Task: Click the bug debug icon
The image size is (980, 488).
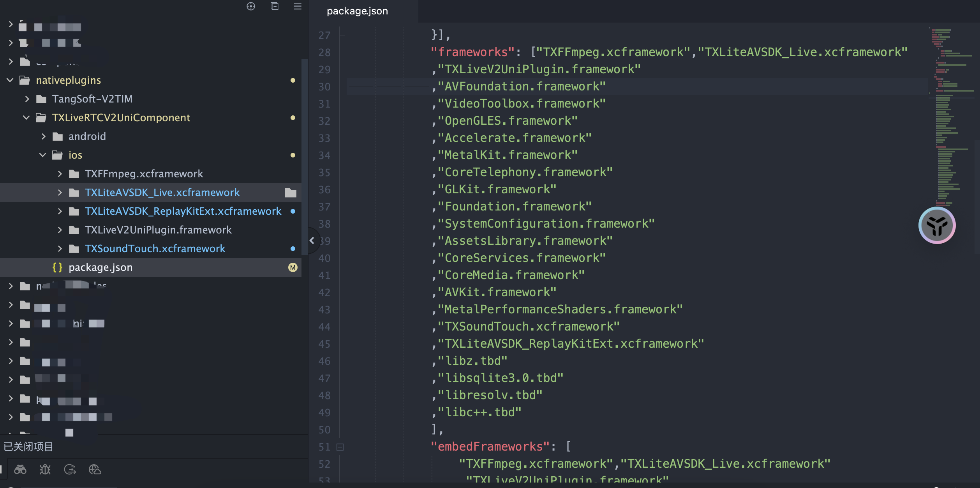Action: pos(45,470)
